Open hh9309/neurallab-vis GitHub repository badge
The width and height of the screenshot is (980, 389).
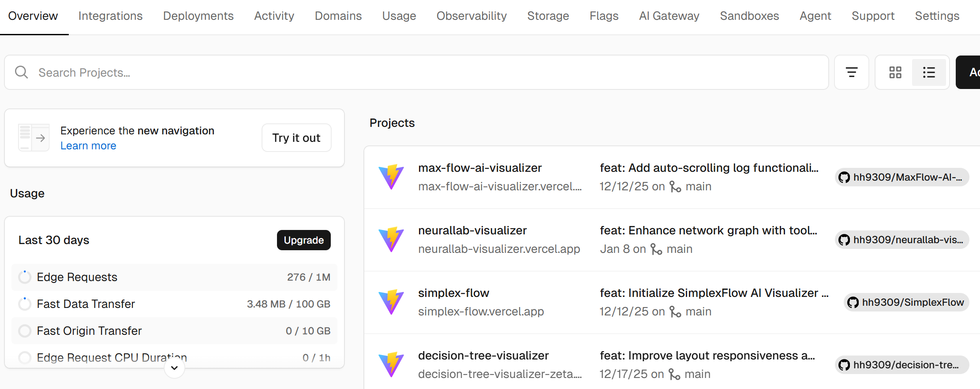901,240
